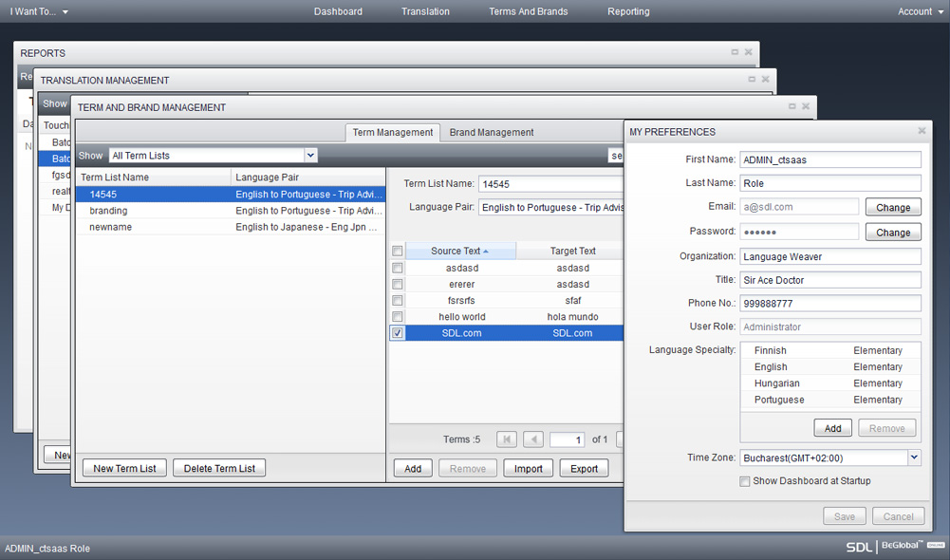This screenshot has height=560, width=950.
Task: Switch to Brand Management tab
Action: (x=492, y=133)
